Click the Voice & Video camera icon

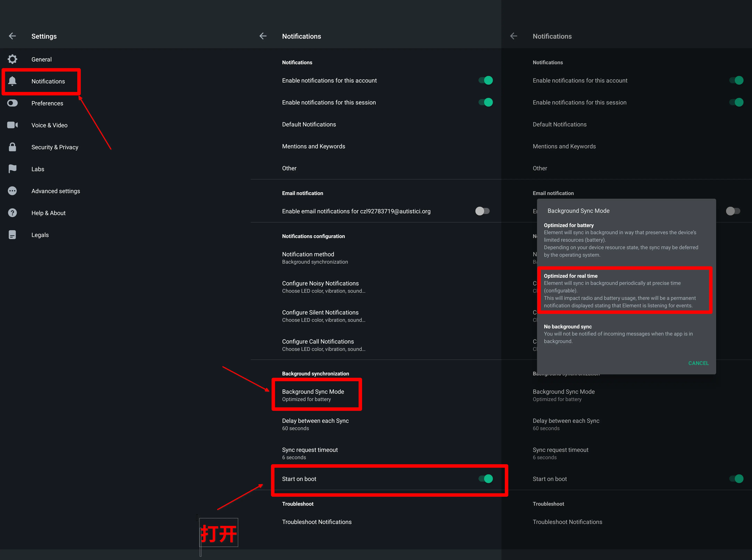(x=13, y=125)
